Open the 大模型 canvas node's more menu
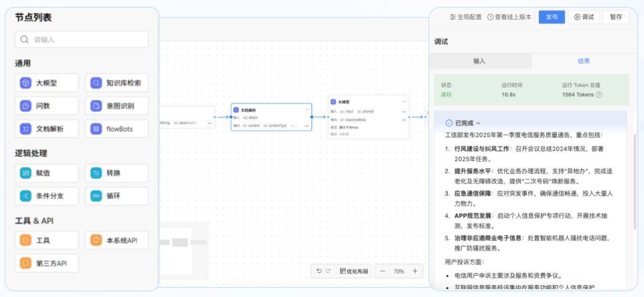Screen dimensions: 644x297 404,102
